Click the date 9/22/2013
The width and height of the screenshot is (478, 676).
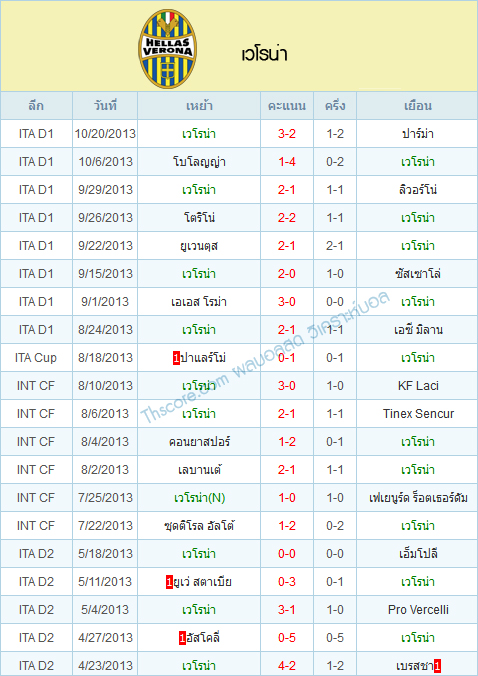click(x=105, y=246)
